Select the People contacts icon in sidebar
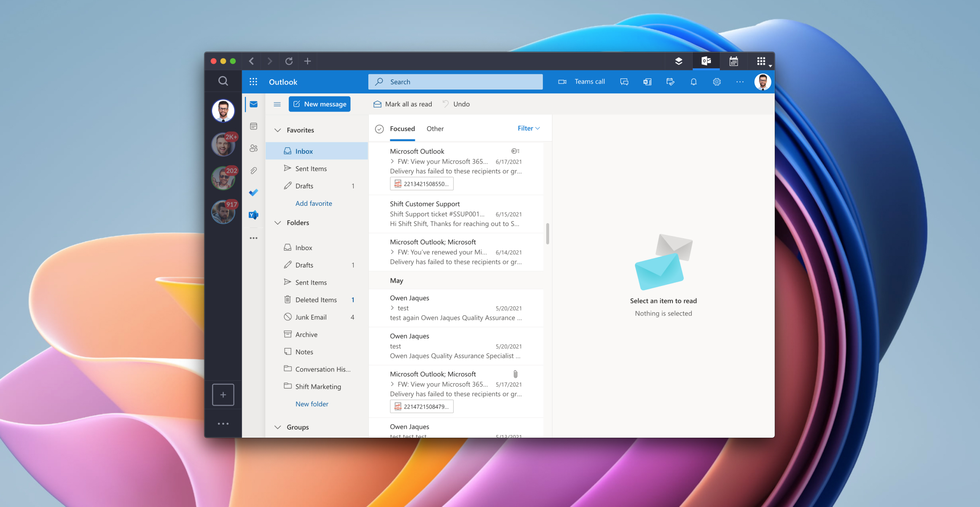 tap(254, 148)
